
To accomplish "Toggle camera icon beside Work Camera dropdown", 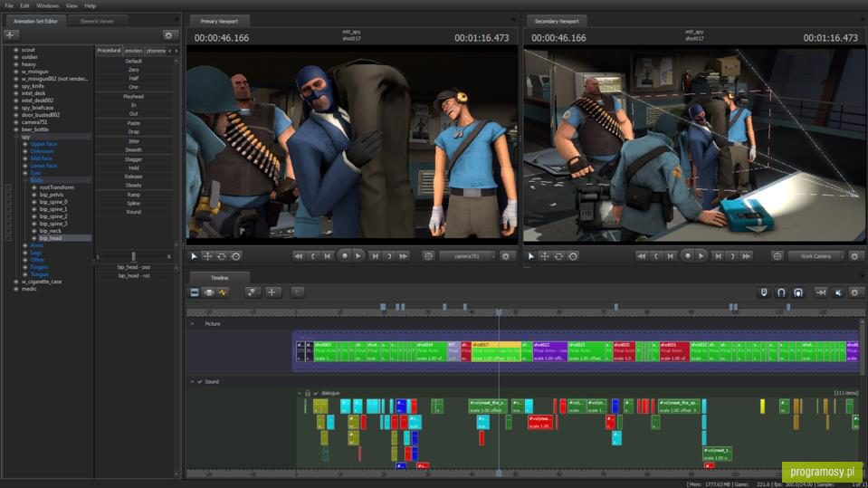I will (777, 256).
